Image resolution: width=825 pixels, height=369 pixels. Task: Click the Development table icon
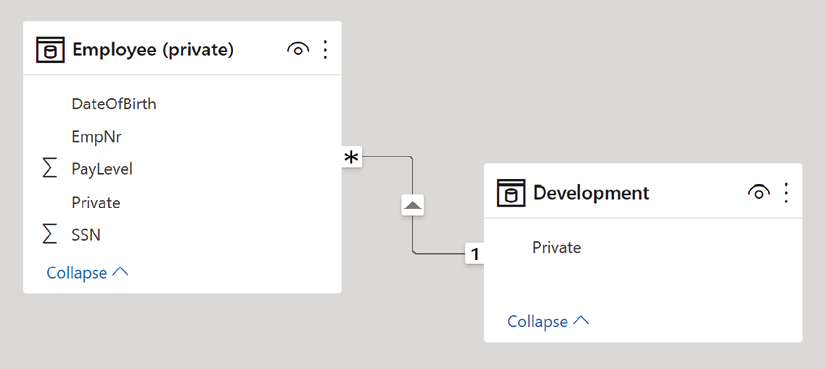511,193
